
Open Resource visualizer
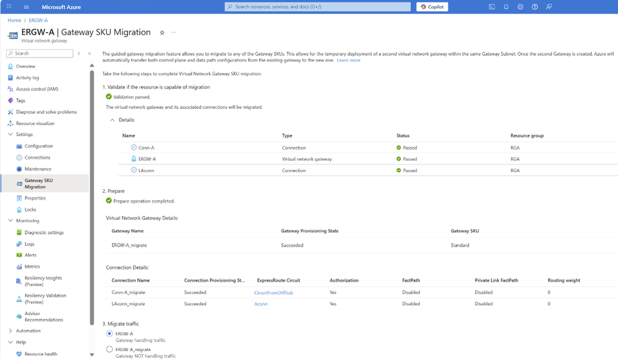coord(35,124)
